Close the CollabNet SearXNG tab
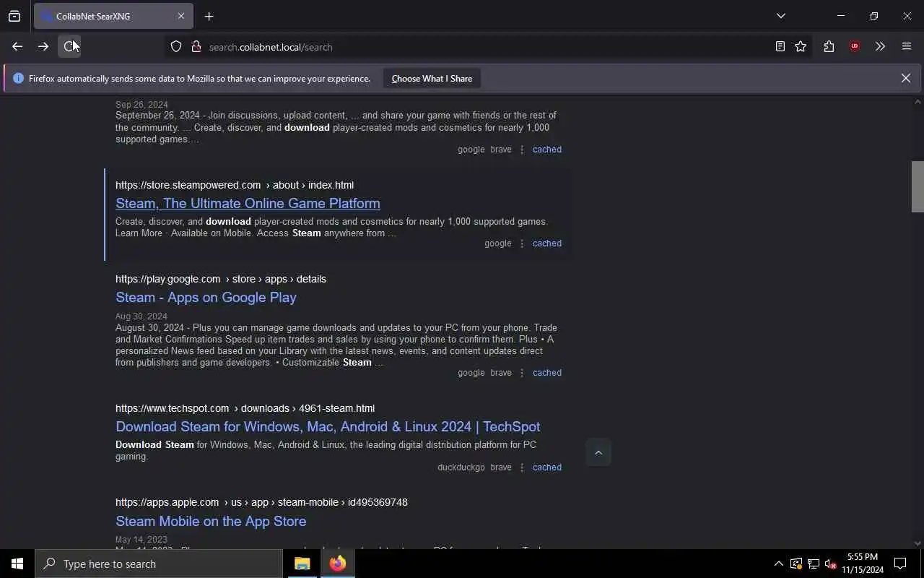The width and height of the screenshot is (924, 578). pyautogui.click(x=181, y=16)
